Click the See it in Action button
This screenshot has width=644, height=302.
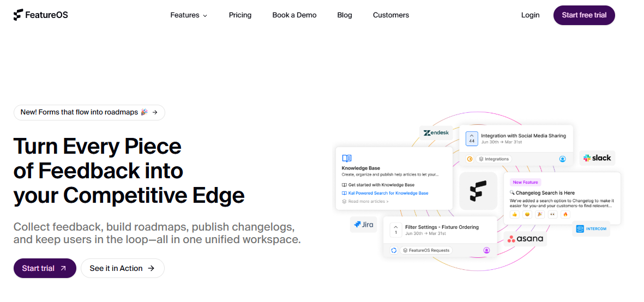(122, 268)
